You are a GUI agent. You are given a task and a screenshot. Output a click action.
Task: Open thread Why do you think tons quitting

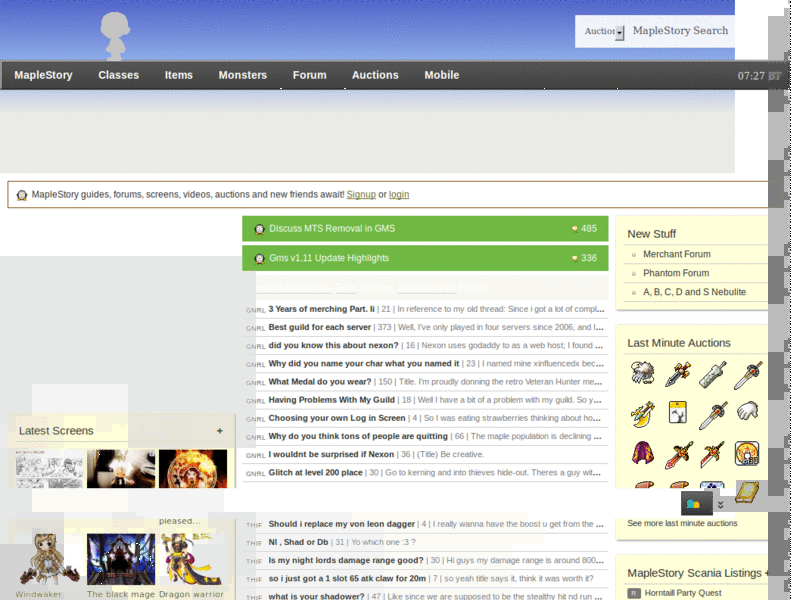coord(358,436)
